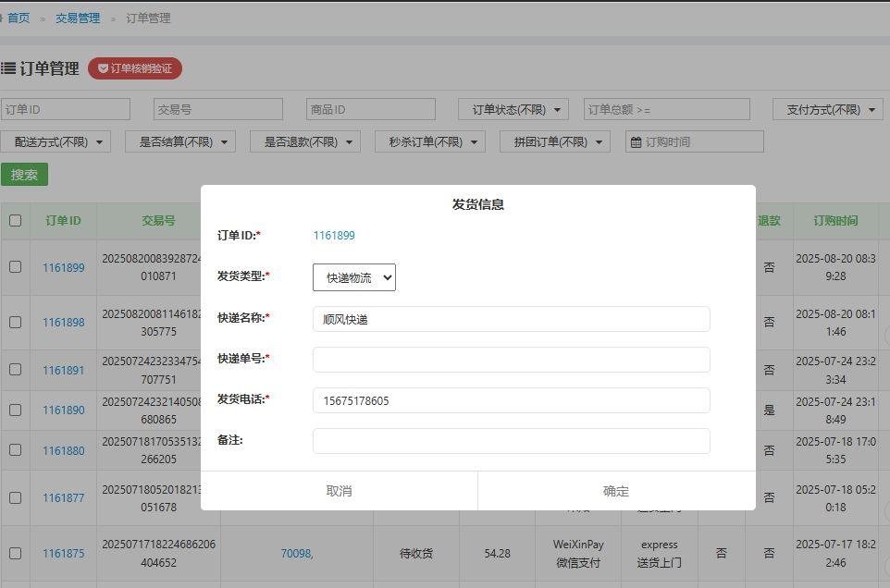The image size is (890, 588).
Task: Open the 交易管理 breadcrumb link
Action: click(78, 18)
